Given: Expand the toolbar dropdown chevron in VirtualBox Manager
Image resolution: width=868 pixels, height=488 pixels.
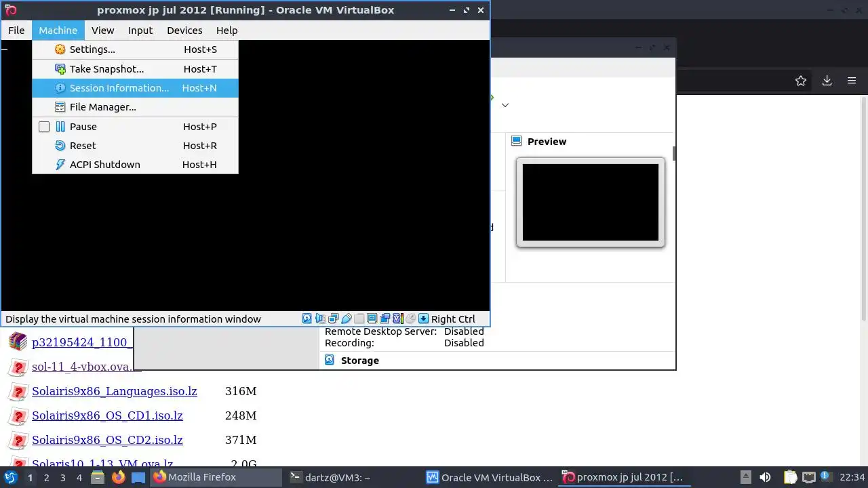Looking at the screenshot, I should [505, 105].
